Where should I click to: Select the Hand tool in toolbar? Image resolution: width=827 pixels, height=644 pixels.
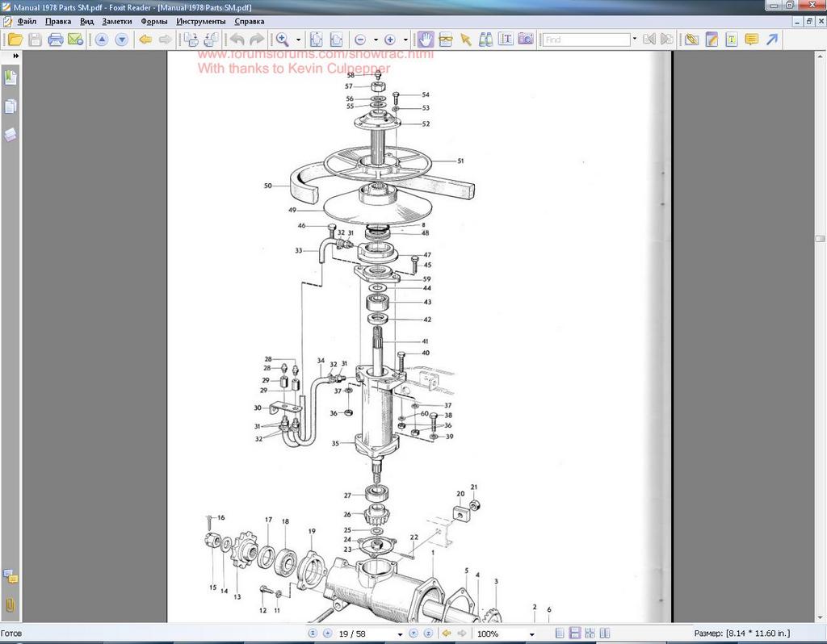pyautogui.click(x=426, y=39)
